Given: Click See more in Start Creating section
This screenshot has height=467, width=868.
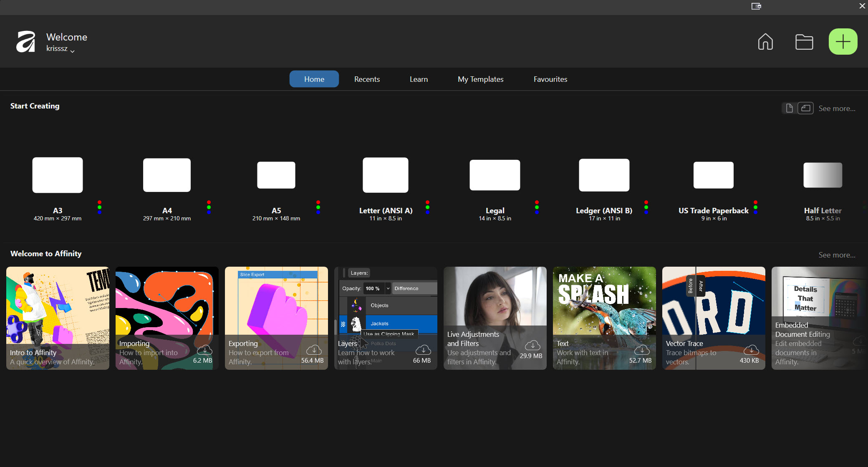Looking at the screenshot, I should point(837,109).
